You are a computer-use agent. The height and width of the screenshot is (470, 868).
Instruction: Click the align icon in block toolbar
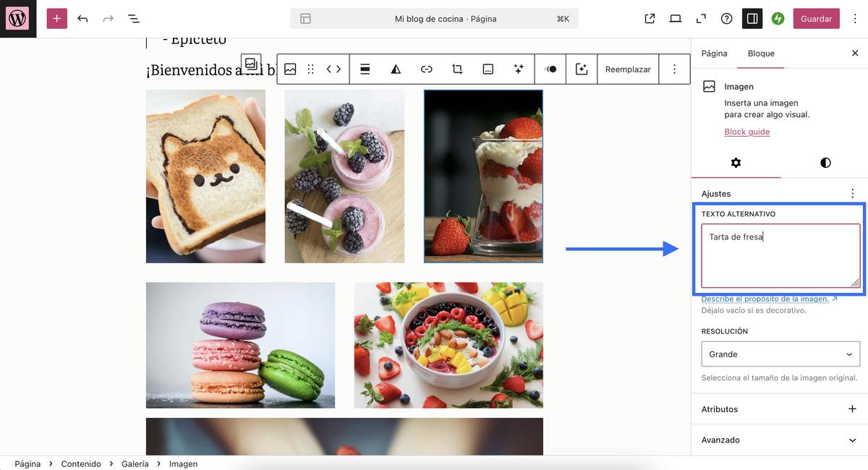(x=365, y=69)
